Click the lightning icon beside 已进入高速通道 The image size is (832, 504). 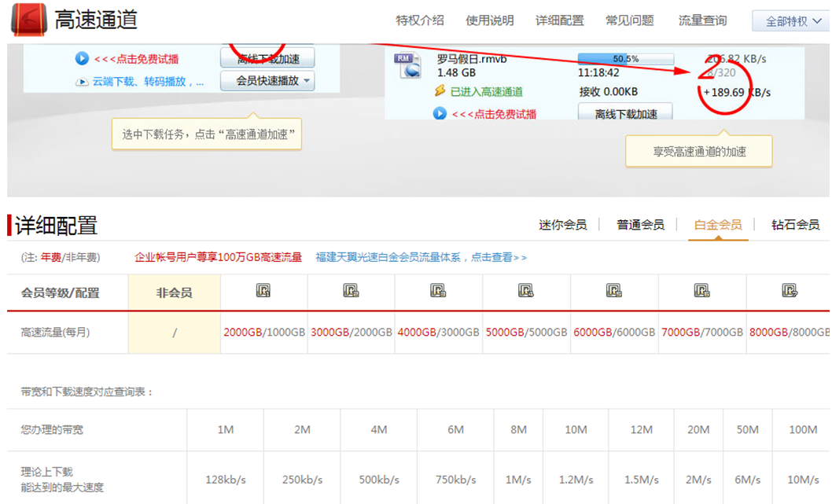(x=440, y=90)
